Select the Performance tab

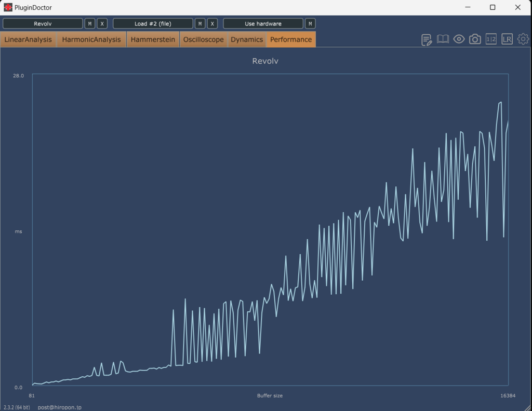click(x=291, y=39)
